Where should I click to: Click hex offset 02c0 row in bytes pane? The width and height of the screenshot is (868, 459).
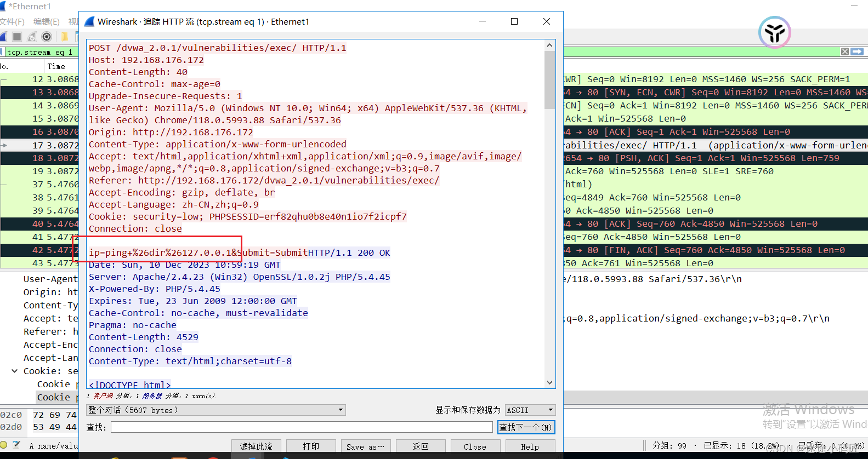point(12,415)
